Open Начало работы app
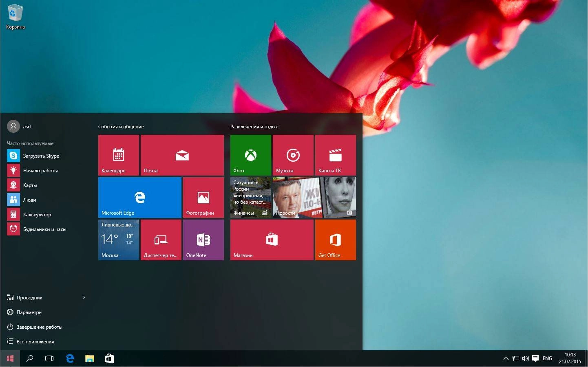The height and width of the screenshot is (367, 588). pos(47,171)
